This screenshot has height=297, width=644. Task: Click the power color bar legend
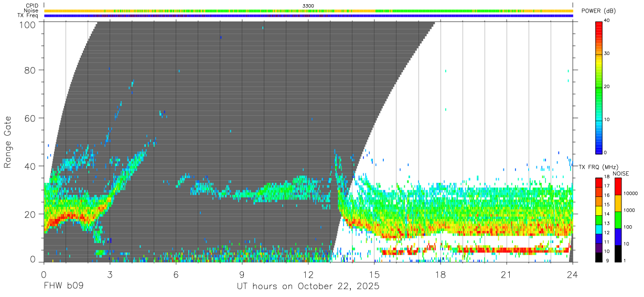(x=599, y=87)
